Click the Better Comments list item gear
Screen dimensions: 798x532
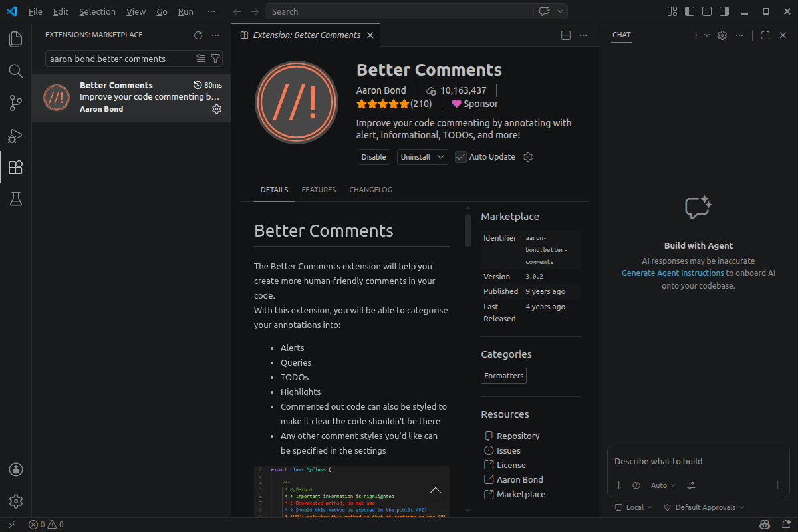(216, 109)
